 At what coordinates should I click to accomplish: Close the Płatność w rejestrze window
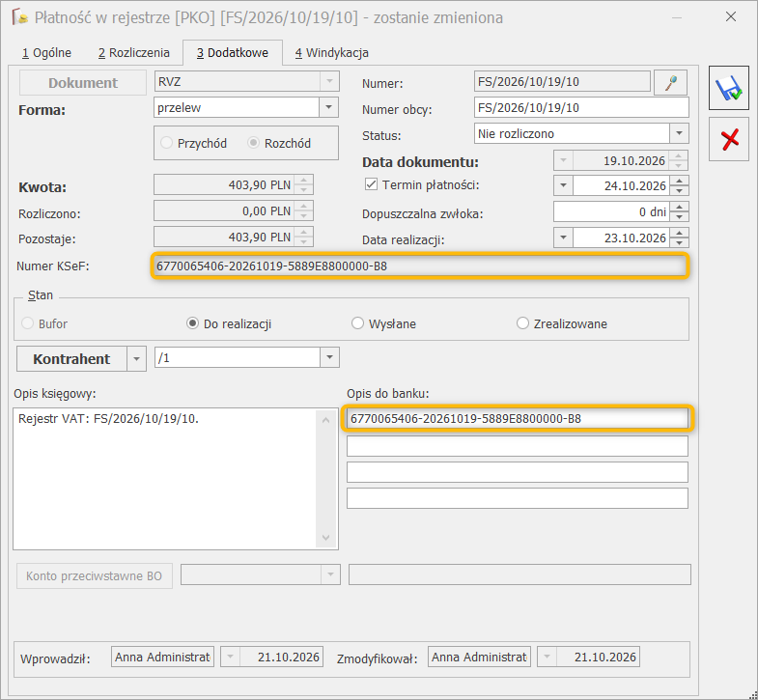[730, 17]
